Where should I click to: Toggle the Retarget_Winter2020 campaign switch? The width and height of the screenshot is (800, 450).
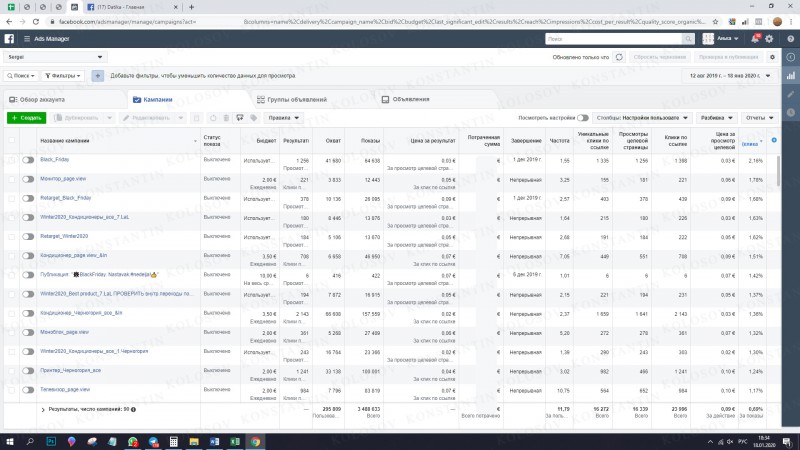coord(28,236)
